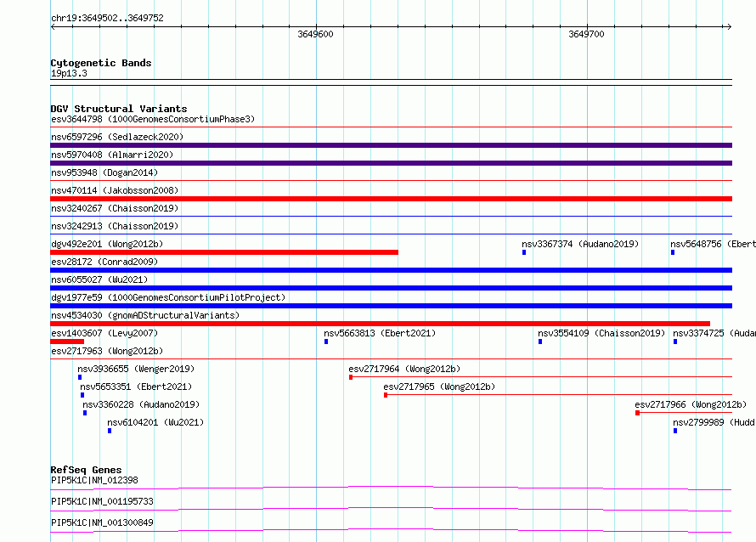Image resolution: width=756 pixels, height=542 pixels.
Task: Click the nsv6104201 (Wu2021) text label
Action: [155, 422]
